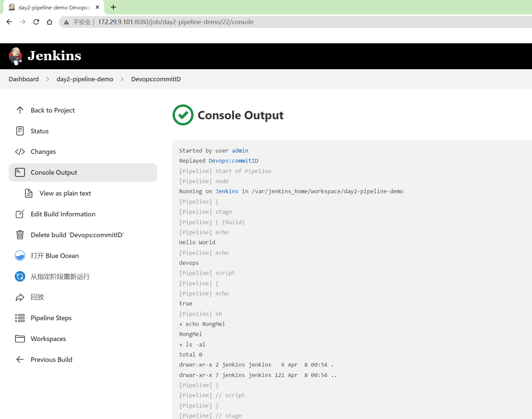
Task: Open the Status page icon
Action: (20, 131)
